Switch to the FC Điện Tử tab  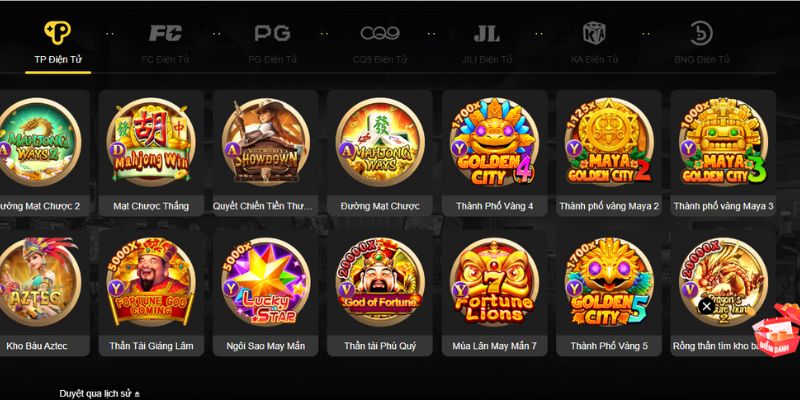(x=165, y=43)
